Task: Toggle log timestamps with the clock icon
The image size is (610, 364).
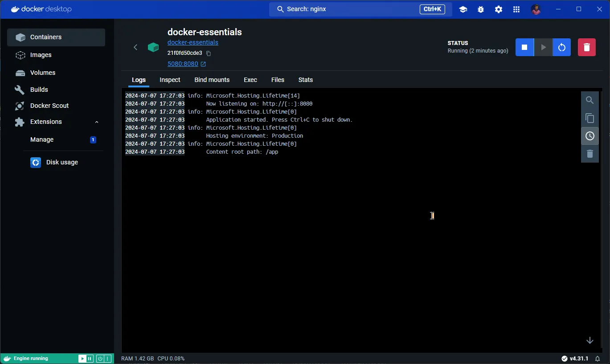Action: pos(590,136)
